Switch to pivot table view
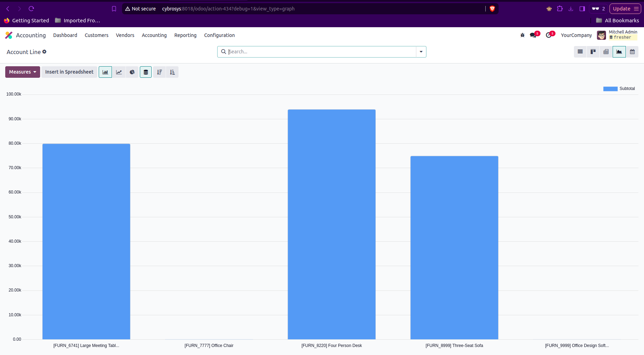 (606, 52)
